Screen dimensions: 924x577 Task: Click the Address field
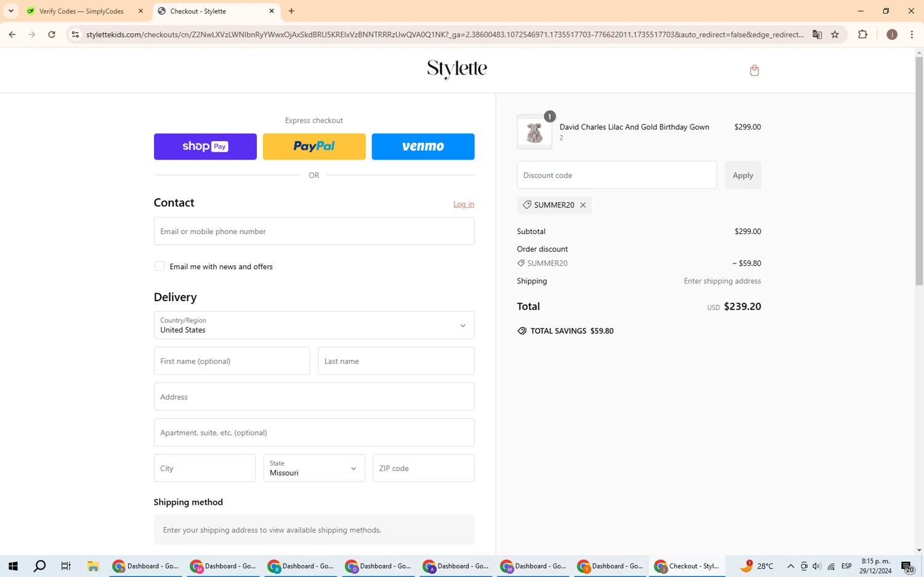pyautogui.click(x=314, y=397)
